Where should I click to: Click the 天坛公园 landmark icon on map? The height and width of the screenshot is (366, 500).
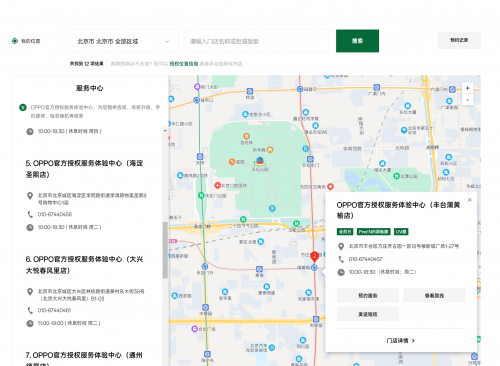coord(260,161)
